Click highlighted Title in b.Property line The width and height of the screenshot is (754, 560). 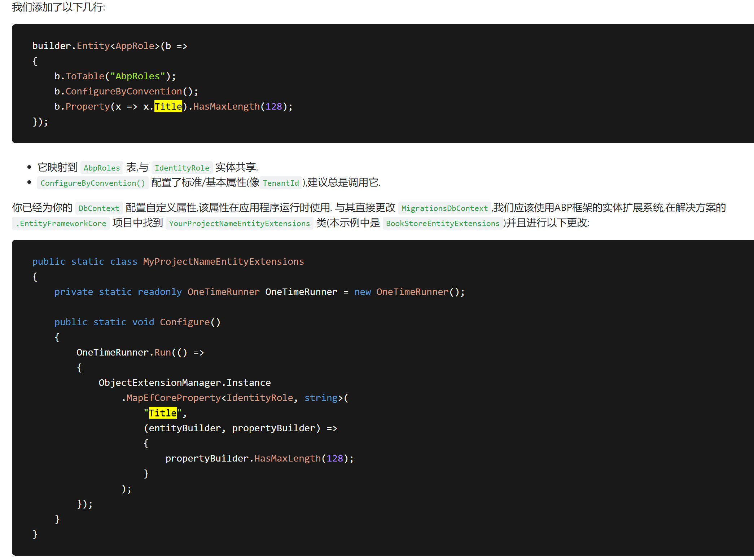pos(168,106)
